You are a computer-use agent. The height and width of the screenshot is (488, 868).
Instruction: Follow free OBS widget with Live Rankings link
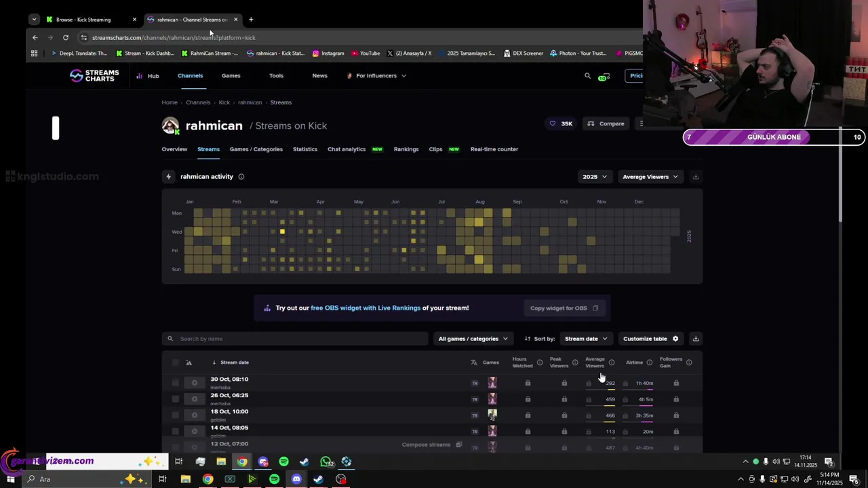(366, 308)
